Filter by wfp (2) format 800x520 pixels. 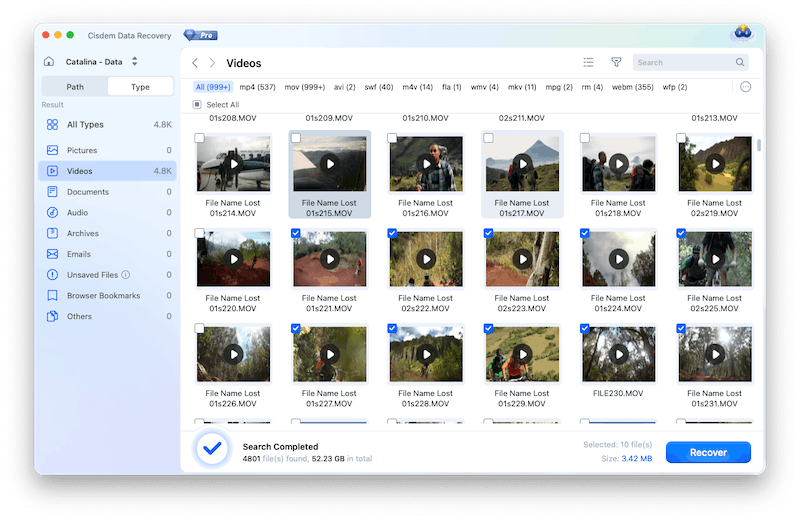pos(675,87)
